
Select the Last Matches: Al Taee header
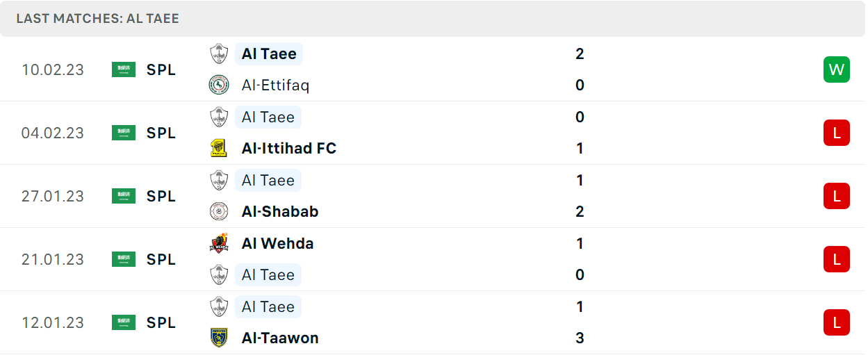coord(97,19)
